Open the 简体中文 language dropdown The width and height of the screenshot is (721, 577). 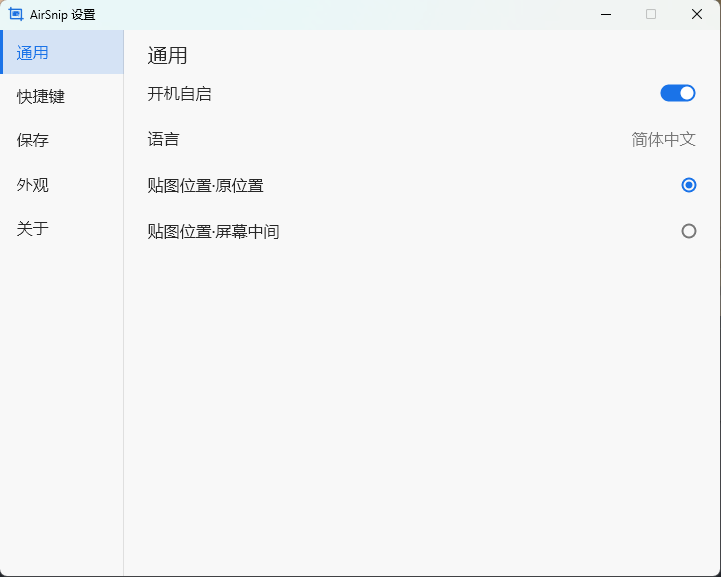[663, 139]
